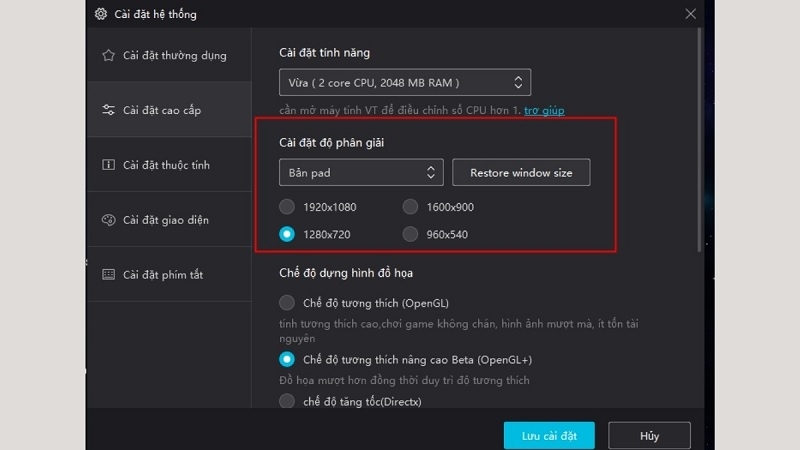Select the Directx acceleration mode
The height and width of the screenshot is (450, 800).
pyautogui.click(x=287, y=401)
